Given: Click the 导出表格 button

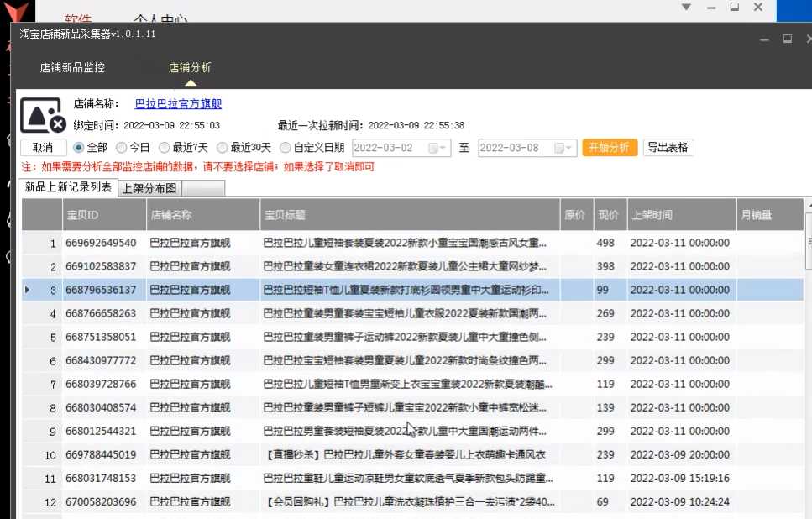Looking at the screenshot, I should point(668,148).
